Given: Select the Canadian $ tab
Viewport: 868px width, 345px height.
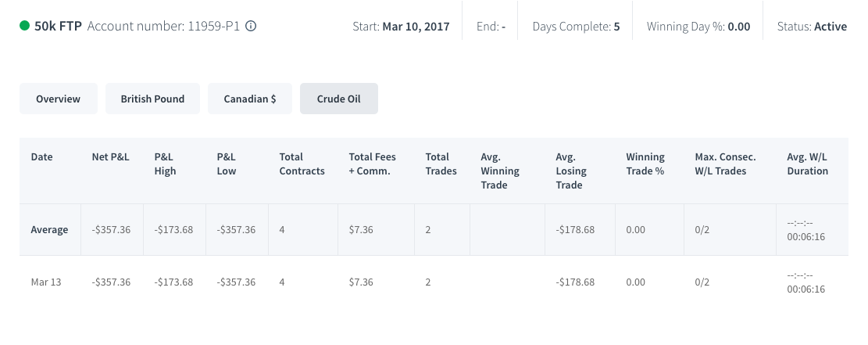Looking at the screenshot, I should (x=250, y=99).
